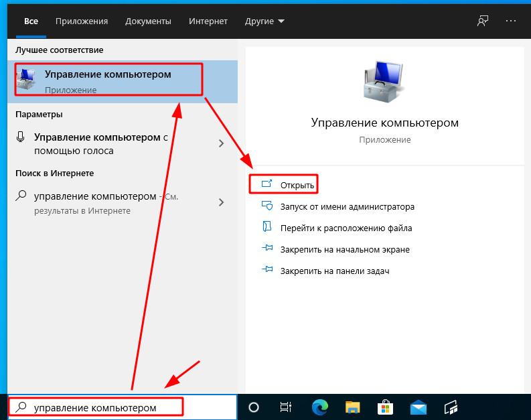Open the three-dots more options menu

pos(511,21)
